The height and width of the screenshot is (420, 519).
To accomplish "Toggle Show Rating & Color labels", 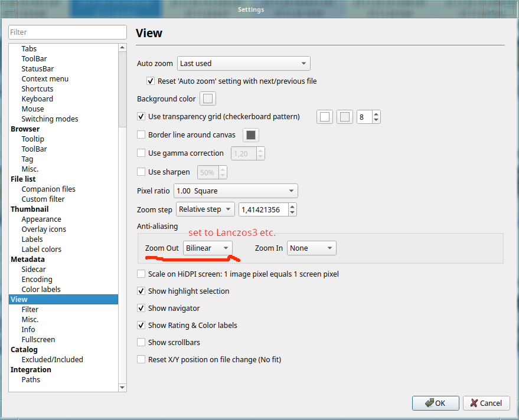I will pyautogui.click(x=141, y=325).
